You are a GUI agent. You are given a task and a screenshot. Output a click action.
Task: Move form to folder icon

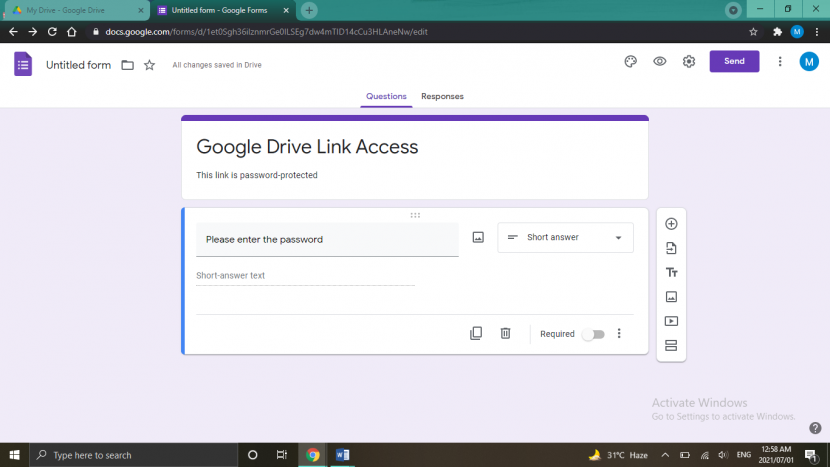pos(128,65)
